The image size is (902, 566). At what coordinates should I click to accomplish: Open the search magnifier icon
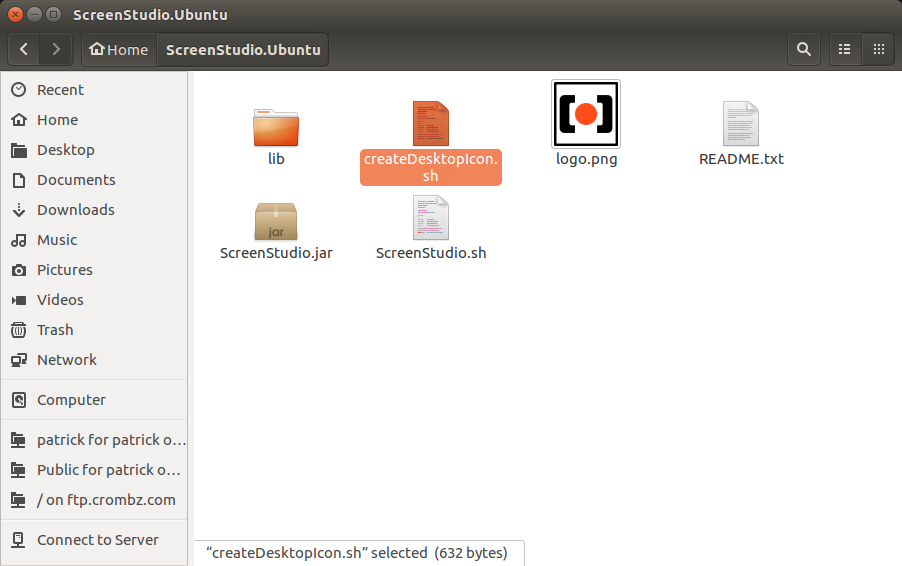click(x=804, y=49)
